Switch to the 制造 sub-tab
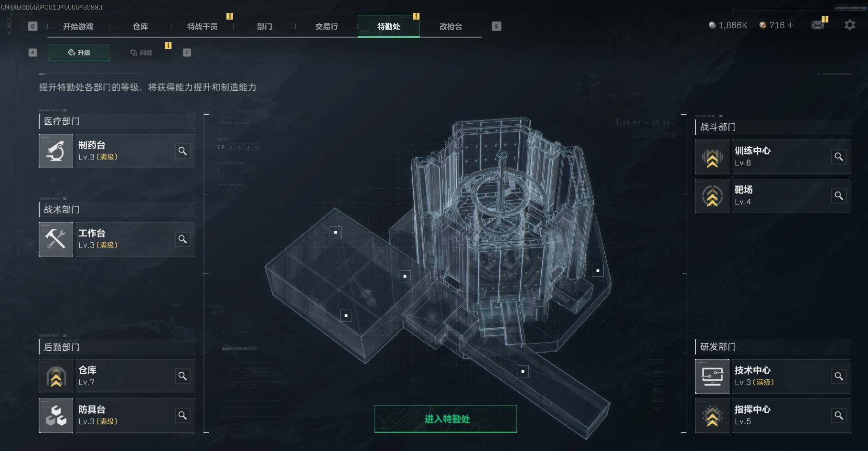 pos(141,53)
